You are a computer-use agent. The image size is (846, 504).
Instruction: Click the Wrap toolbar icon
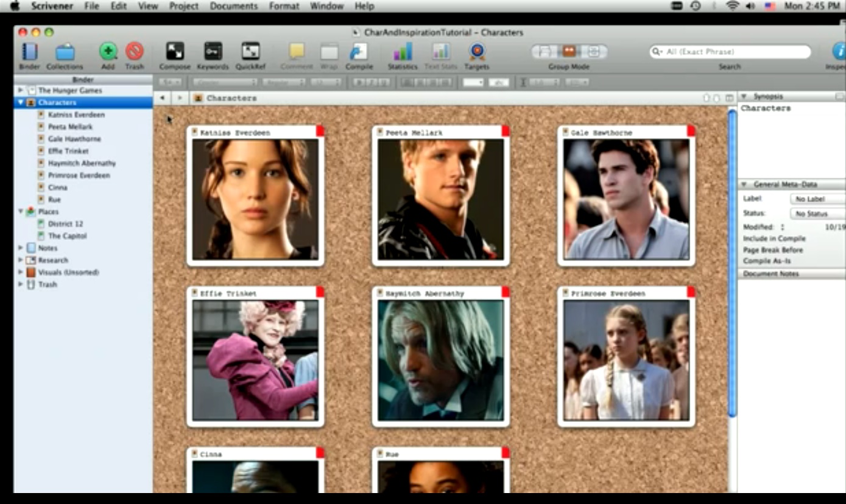pos(329,51)
